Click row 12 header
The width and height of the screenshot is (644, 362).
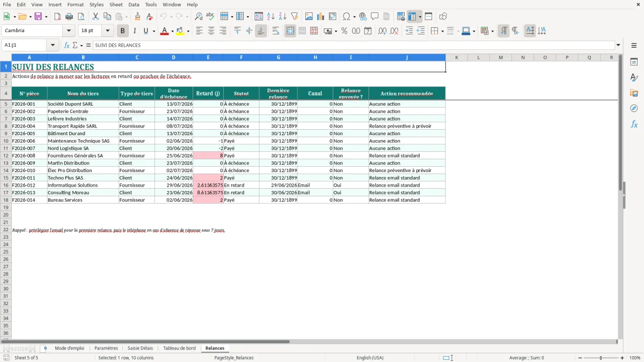[6, 156]
